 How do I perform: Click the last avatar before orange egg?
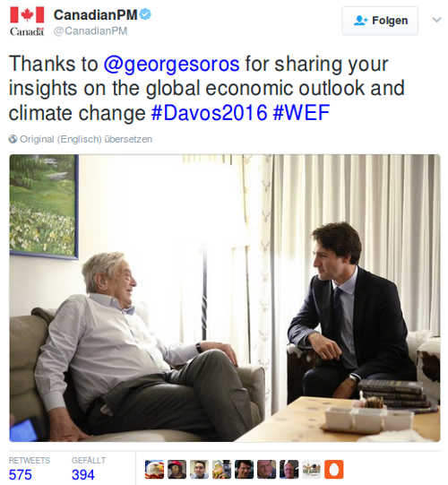312,469
